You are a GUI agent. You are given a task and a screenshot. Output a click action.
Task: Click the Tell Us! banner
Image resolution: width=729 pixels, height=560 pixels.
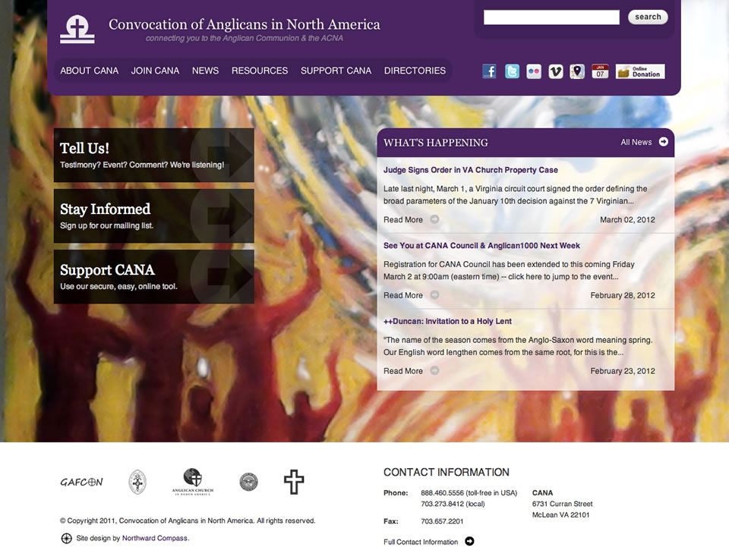coord(153,156)
